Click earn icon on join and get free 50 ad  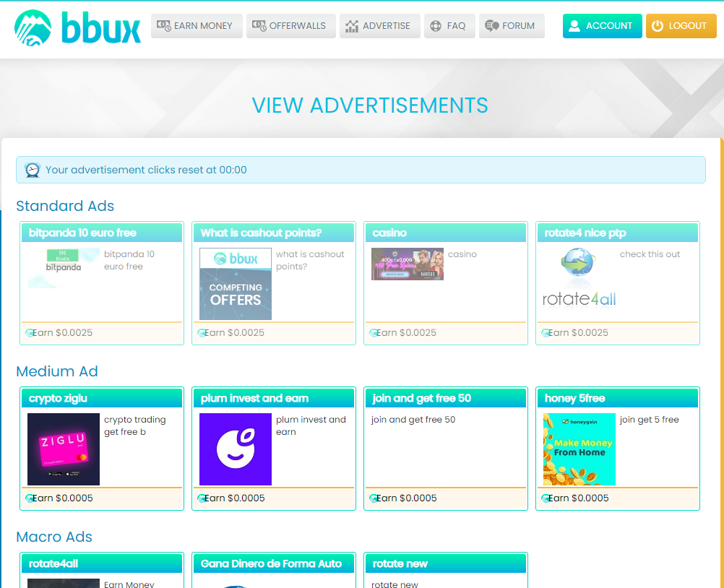coord(373,498)
